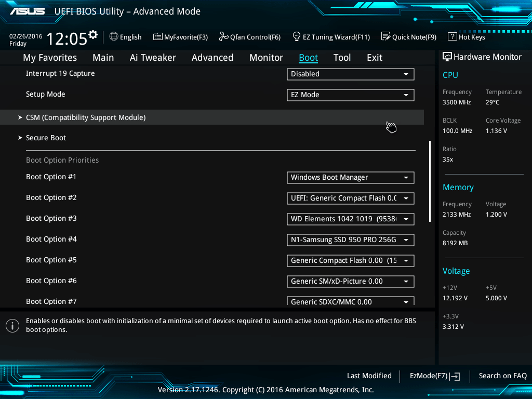
Task: Click the Setup Mode label
Action: click(x=46, y=95)
